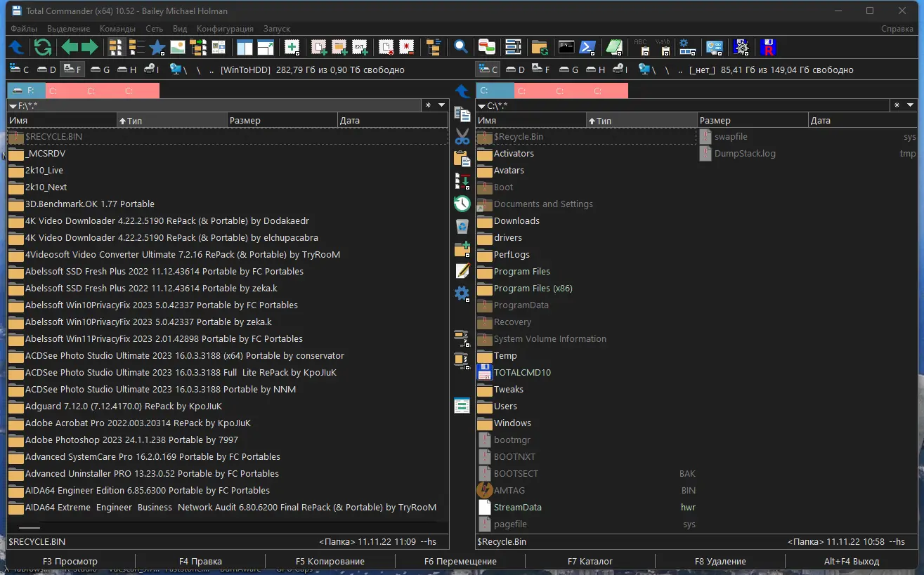
Task: Select the cut (scissors) icon
Action: (x=462, y=136)
